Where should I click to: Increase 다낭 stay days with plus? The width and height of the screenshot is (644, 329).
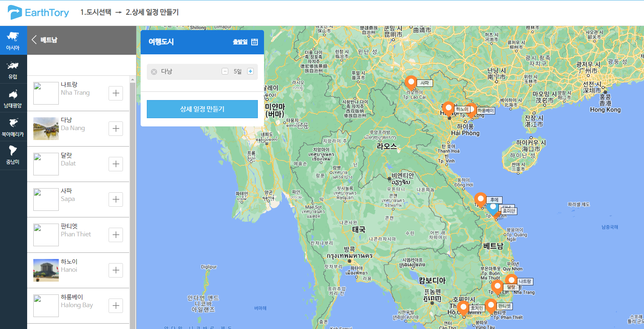(250, 71)
